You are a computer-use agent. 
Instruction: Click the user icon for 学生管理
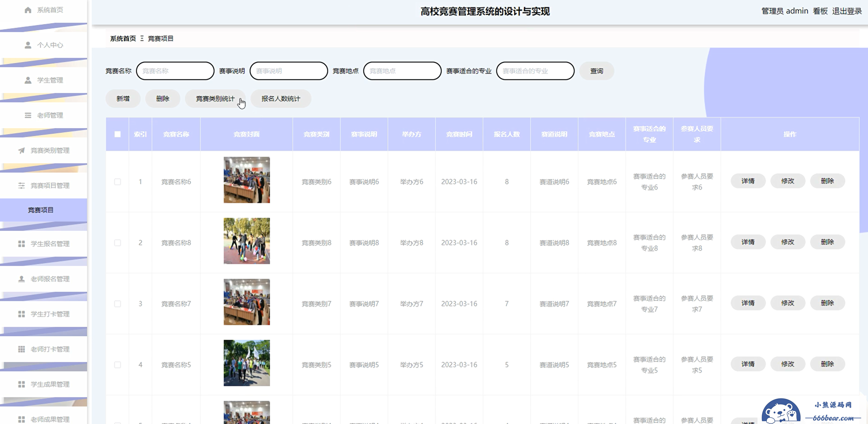(28, 80)
